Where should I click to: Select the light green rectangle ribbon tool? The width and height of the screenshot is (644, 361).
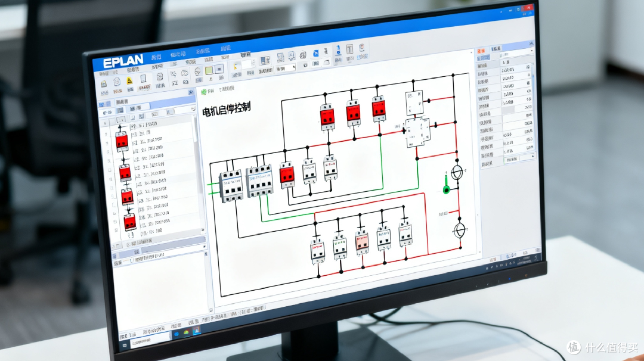click(x=209, y=70)
